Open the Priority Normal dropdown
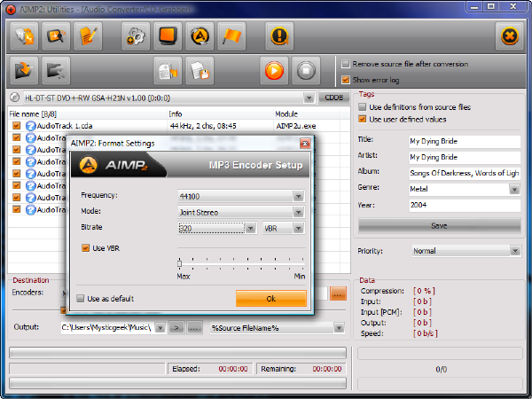The image size is (532, 399). 515,251
